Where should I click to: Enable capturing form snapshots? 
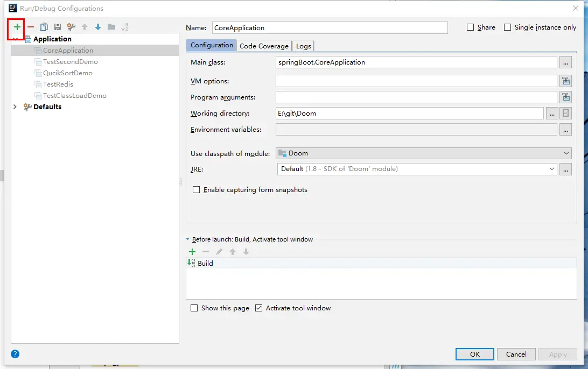(x=196, y=189)
